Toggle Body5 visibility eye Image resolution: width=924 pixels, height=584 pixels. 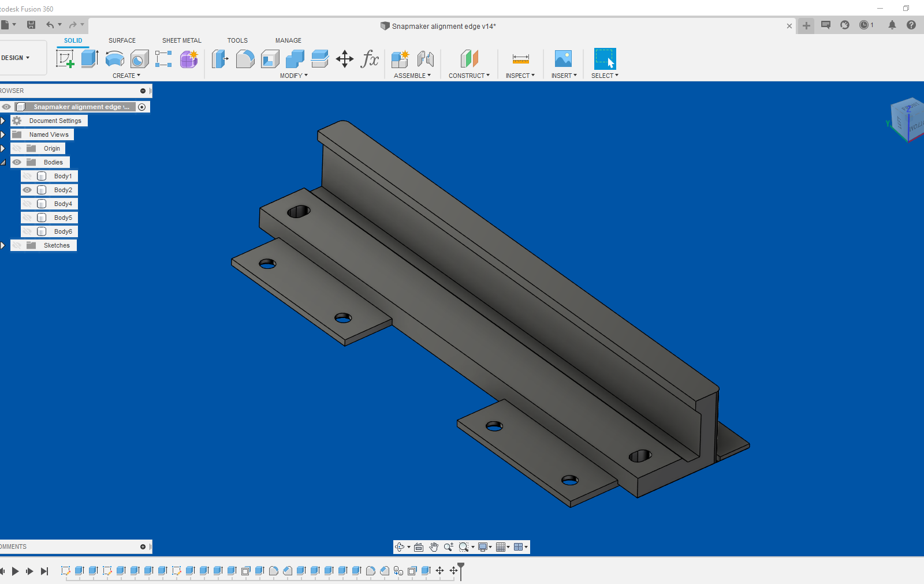(x=27, y=218)
